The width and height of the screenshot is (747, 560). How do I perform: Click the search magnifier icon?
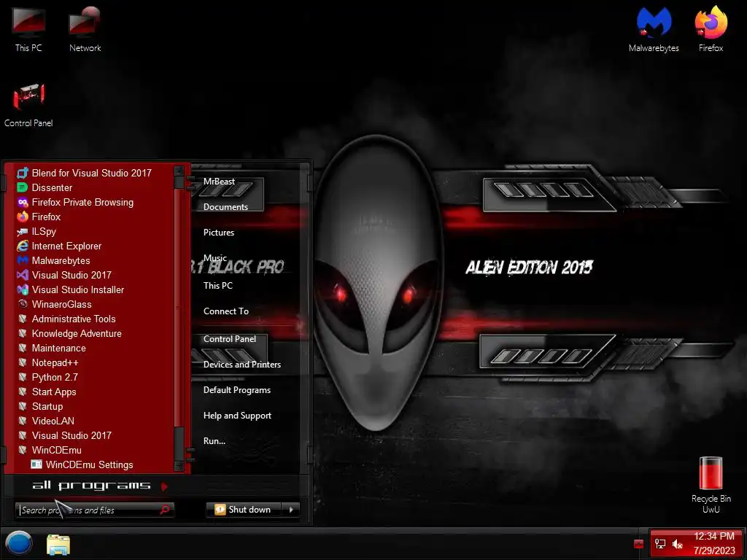pos(165,510)
